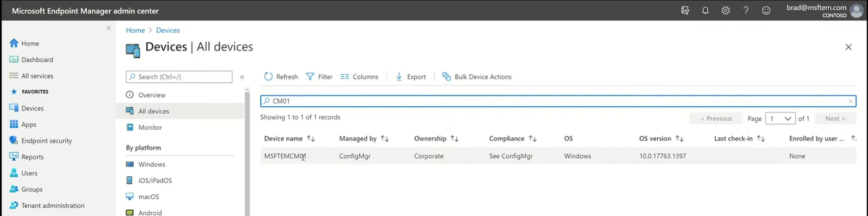Image resolution: width=868 pixels, height=216 pixels.
Task: Open the Filter options
Action: (319, 76)
